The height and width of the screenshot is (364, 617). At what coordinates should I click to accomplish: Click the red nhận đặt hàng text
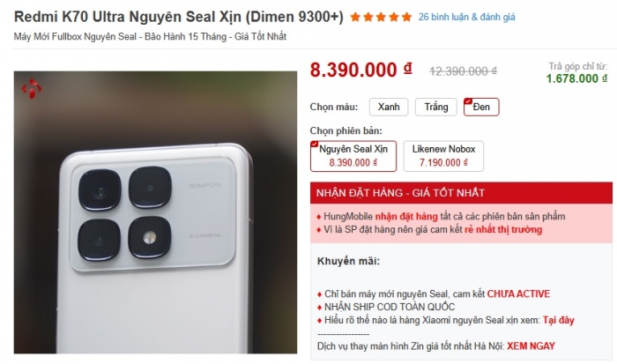point(406,217)
